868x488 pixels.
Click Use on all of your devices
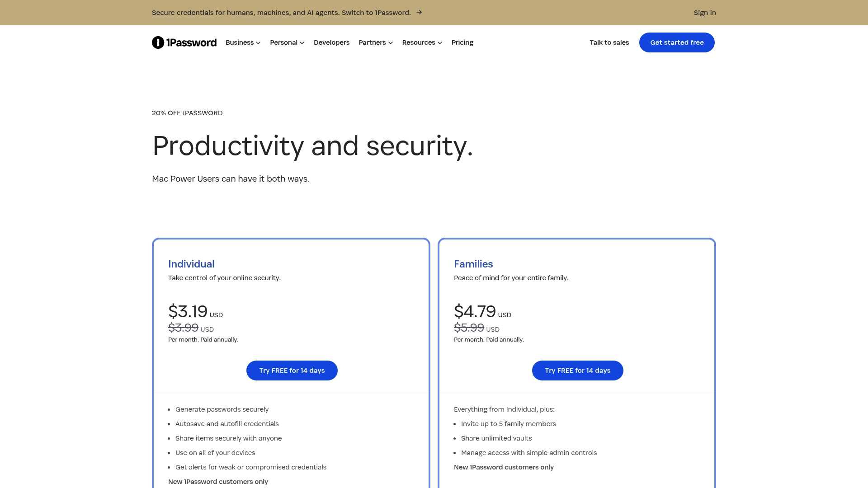point(215,453)
